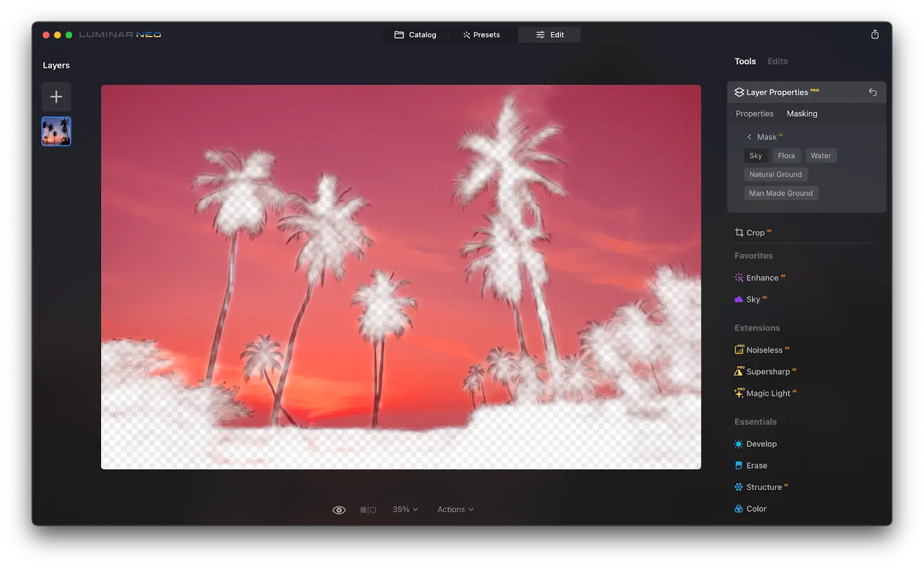This screenshot has height=568, width=924.
Task: Click the Supersharp AI extension icon
Action: pos(739,371)
